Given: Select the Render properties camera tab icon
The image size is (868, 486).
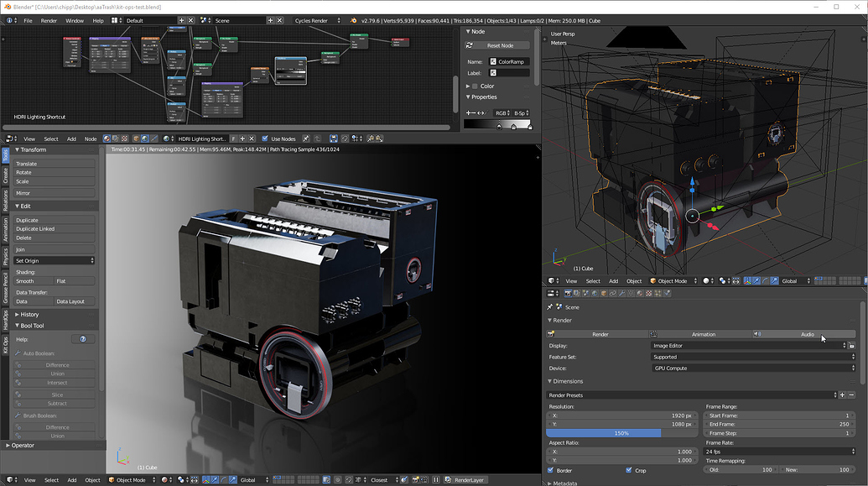Looking at the screenshot, I should coord(567,294).
